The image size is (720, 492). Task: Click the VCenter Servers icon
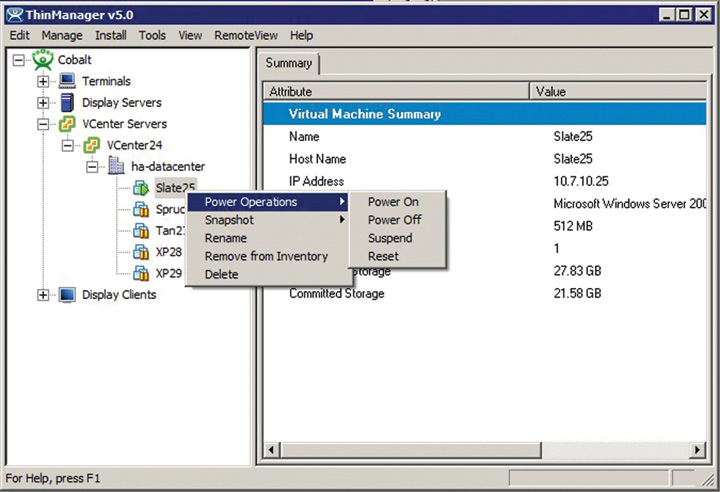click(67, 124)
